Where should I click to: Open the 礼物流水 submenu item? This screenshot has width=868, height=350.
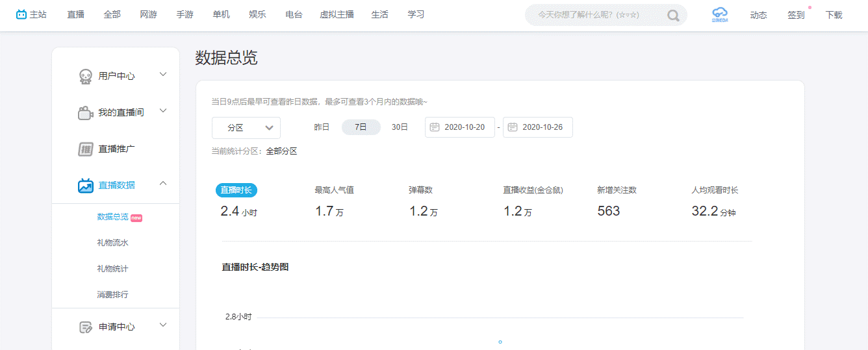click(112, 242)
